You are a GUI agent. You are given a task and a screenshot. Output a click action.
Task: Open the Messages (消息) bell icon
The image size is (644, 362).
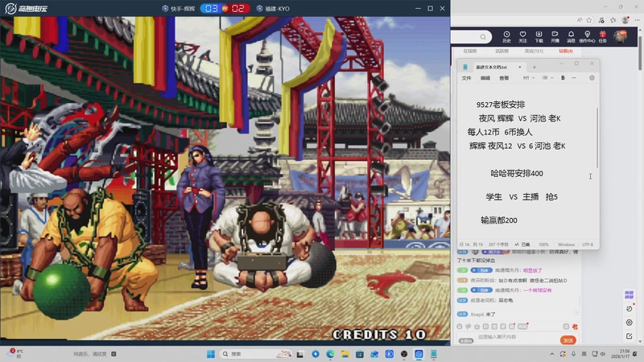click(571, 36)
